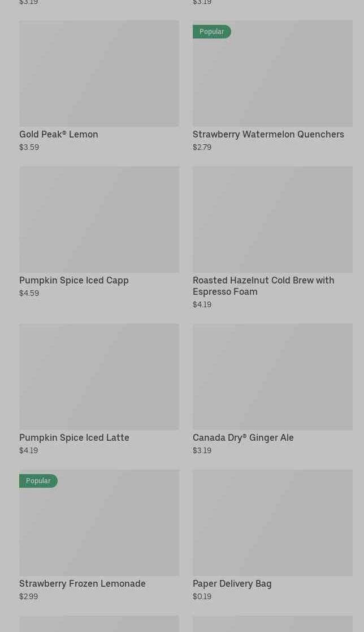Click the Popular badge on Strawberry Watermelon Quenchers
This screenshot has height=632, width=364.
[212, 32]
